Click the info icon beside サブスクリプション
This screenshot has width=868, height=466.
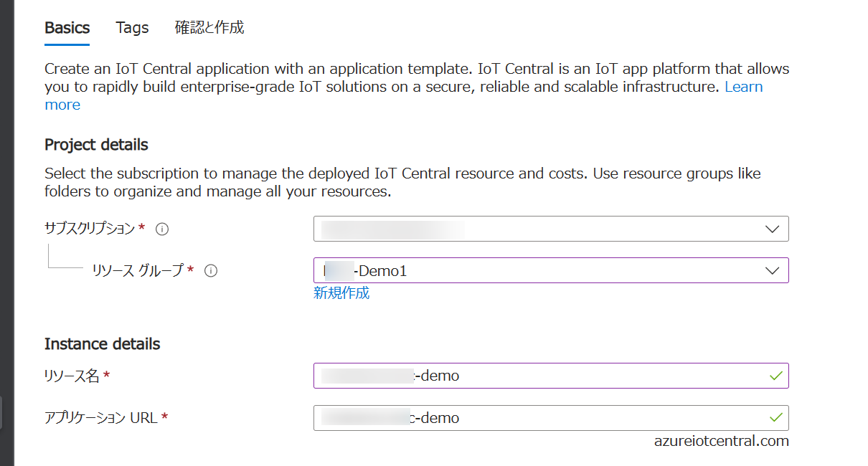point(162,229)
